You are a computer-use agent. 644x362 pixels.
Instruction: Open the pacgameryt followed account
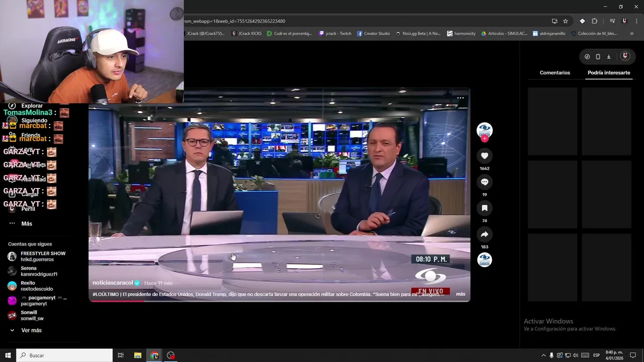[37, 301]
